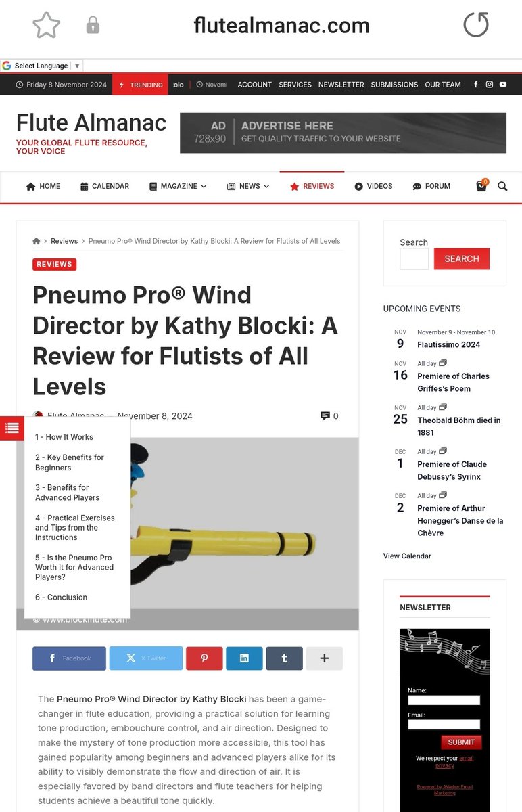
Task: Jump to 4 - Practical Exercises and Tips
Action: coord(75,527)
